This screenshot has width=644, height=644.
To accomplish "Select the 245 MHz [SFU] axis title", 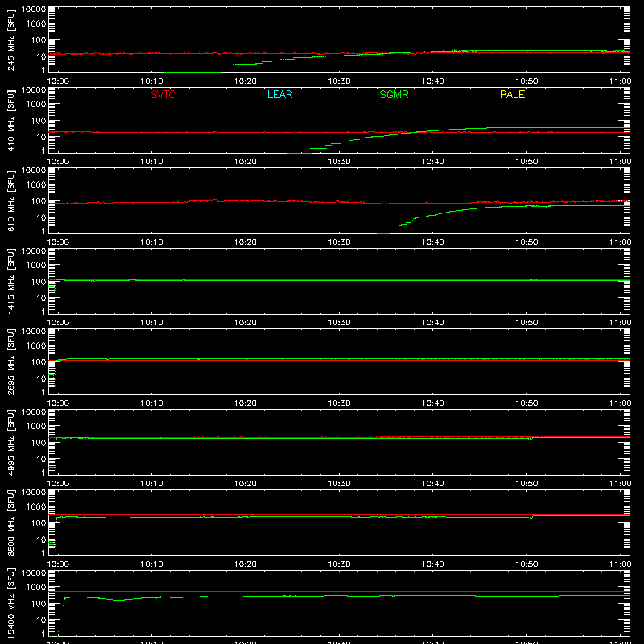I will point(11,39).
